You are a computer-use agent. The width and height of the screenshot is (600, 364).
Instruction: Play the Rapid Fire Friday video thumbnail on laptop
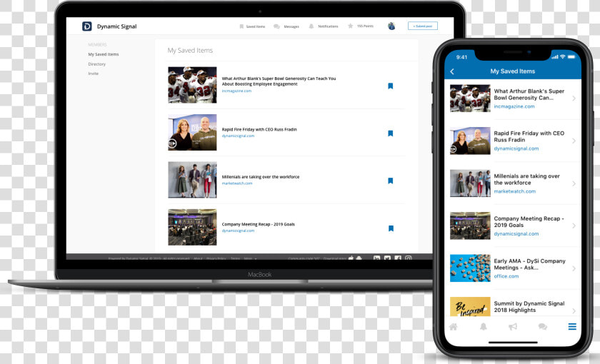click(x=192, y=132)
